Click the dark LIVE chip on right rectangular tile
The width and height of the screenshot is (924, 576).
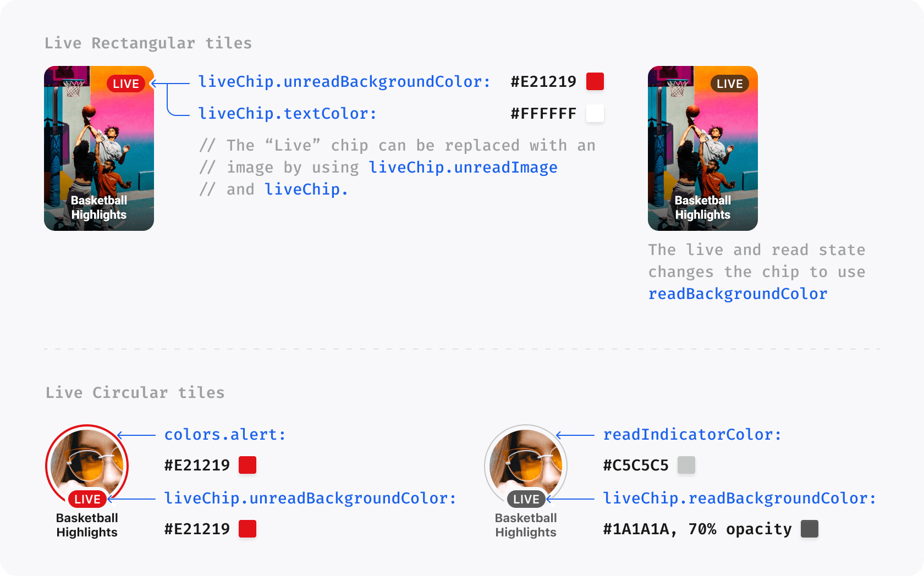coord(729,84)
